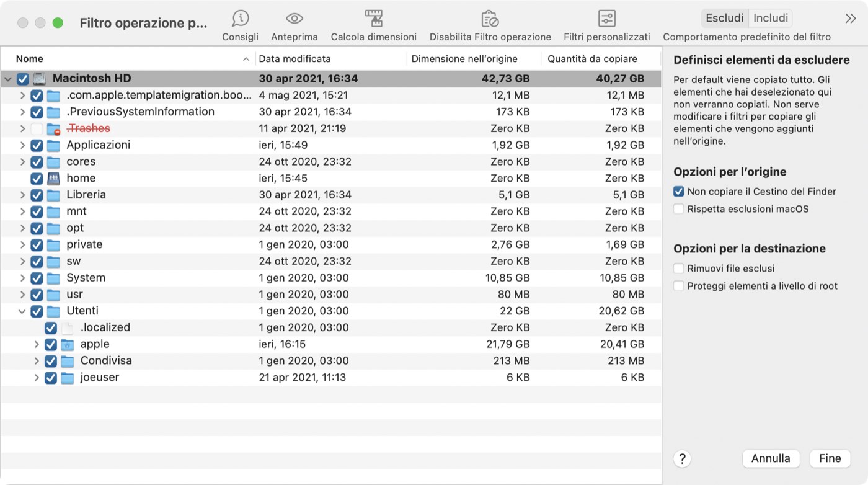
Task: Collapse the Utenti folder
Action: pos(22,311)
